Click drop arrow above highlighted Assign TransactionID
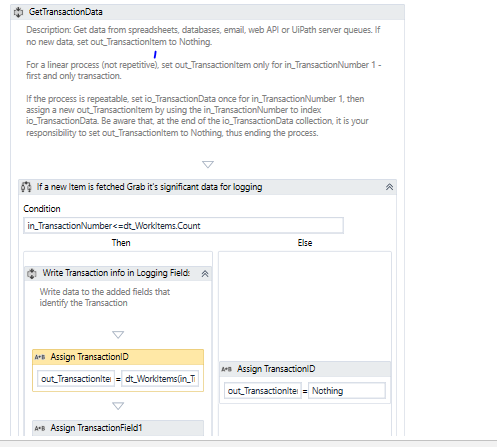497x447 pixels. click(118, 335)
